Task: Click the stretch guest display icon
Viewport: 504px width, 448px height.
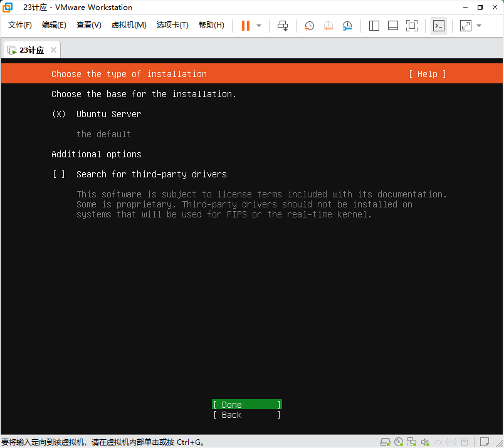Action: (466, 26)
